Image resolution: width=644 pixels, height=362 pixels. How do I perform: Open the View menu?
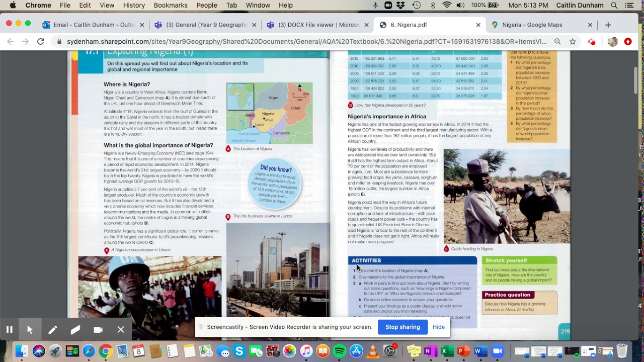point(107,6)
